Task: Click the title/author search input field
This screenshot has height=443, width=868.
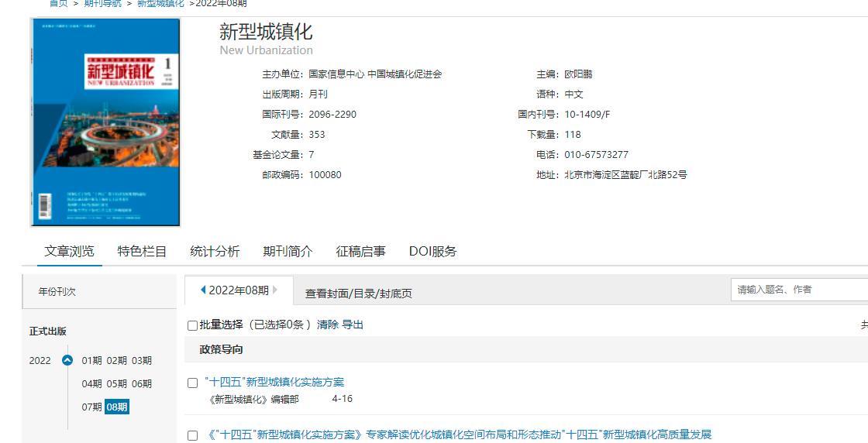Action: click(x=798, y=290)
